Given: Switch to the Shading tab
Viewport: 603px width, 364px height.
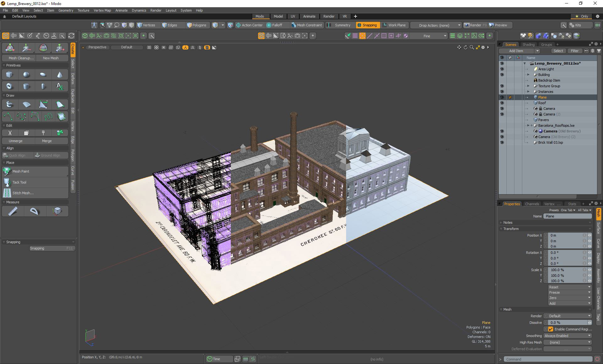Looking at the screenshot, I should [x=528, y=45].
